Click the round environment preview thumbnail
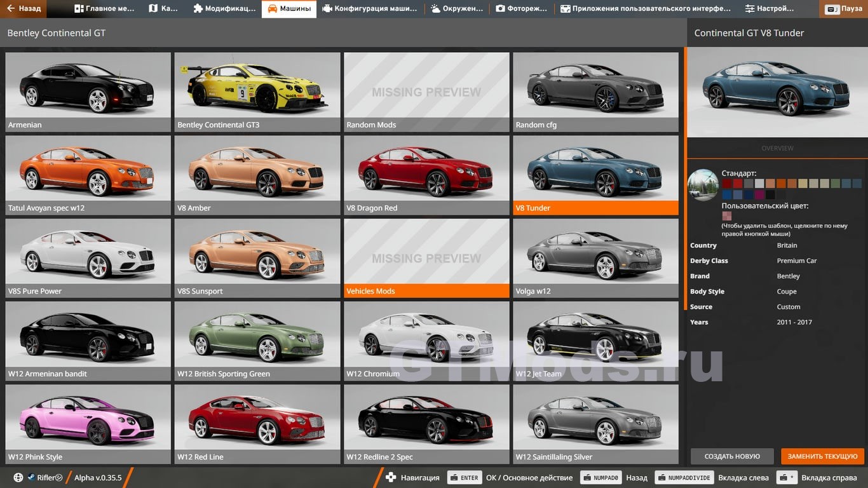Screen dimensions: 868x488 [703, 185]
